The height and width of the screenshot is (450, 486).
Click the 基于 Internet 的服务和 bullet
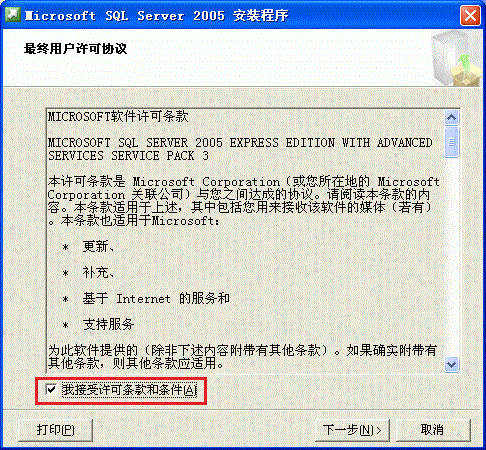[x=156, y=298]
